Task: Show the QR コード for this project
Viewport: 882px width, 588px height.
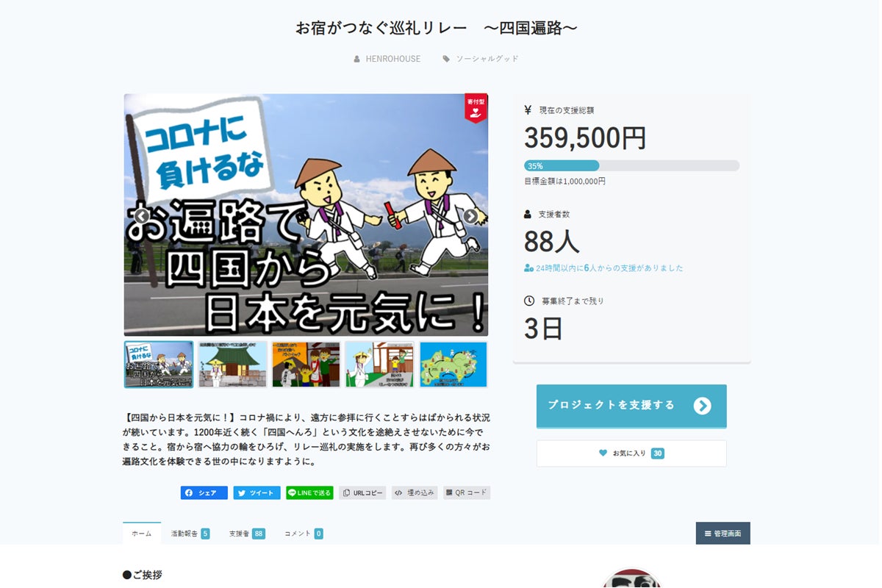Action: point(467,493)
